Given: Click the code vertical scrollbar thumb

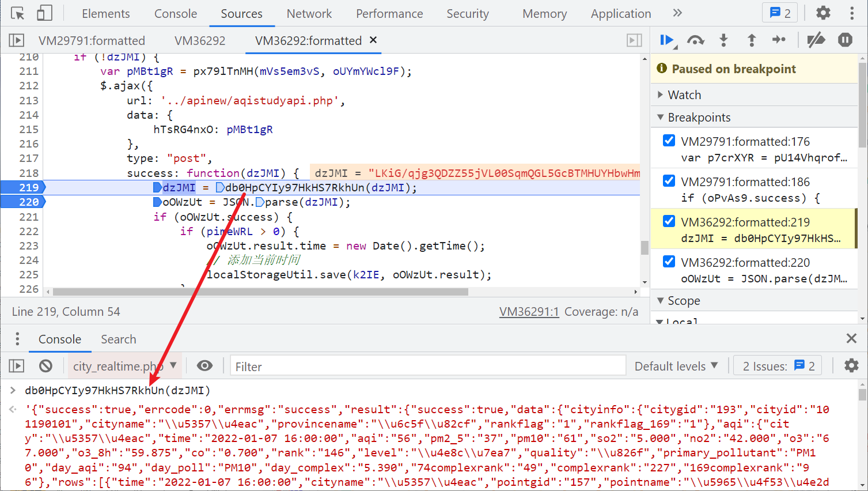Looking at the screenshot, I should [645, 248].
